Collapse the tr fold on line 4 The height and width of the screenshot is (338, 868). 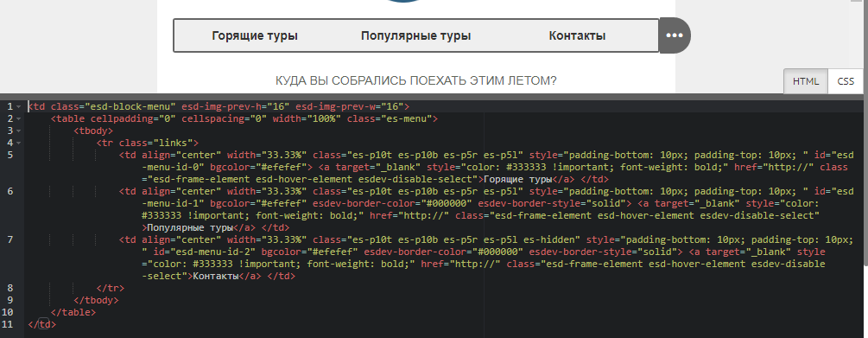(x=19, y=143)
